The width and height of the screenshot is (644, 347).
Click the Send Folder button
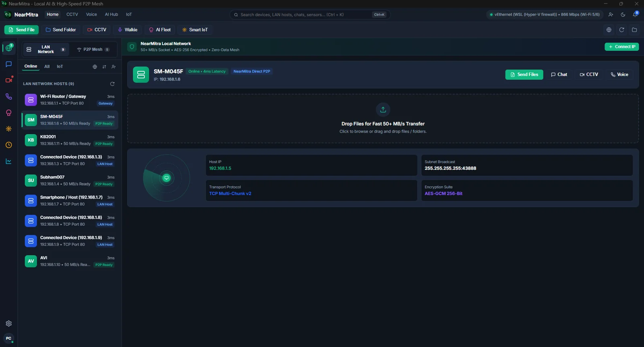click(x=61, y=30)
